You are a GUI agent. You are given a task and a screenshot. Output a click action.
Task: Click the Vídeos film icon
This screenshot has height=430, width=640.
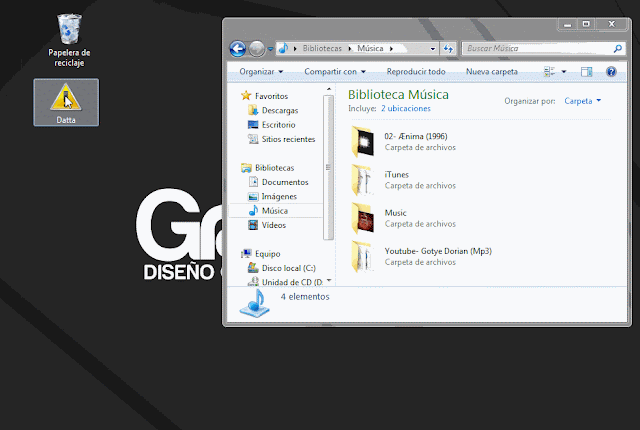click(x=253, y=225)
